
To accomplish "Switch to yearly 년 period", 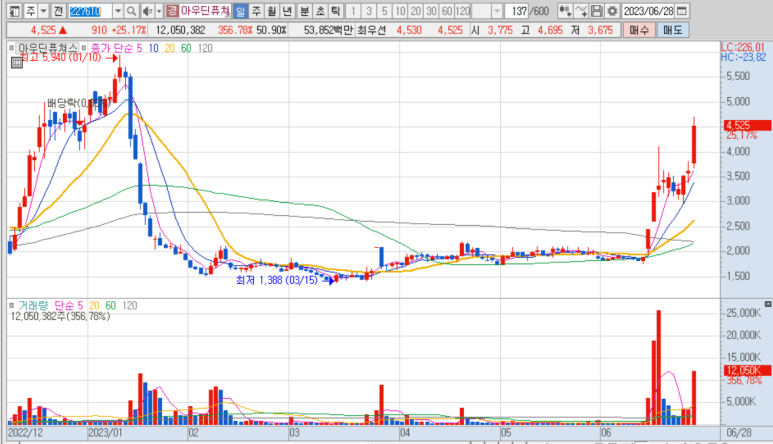I will [287, 11].
